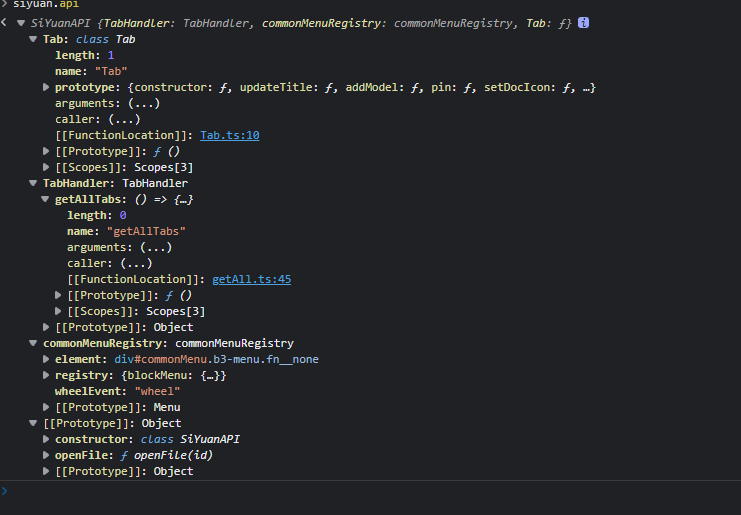Expand the registry {blockMenu} property
The image size is (741, 515).
[46, 375]
